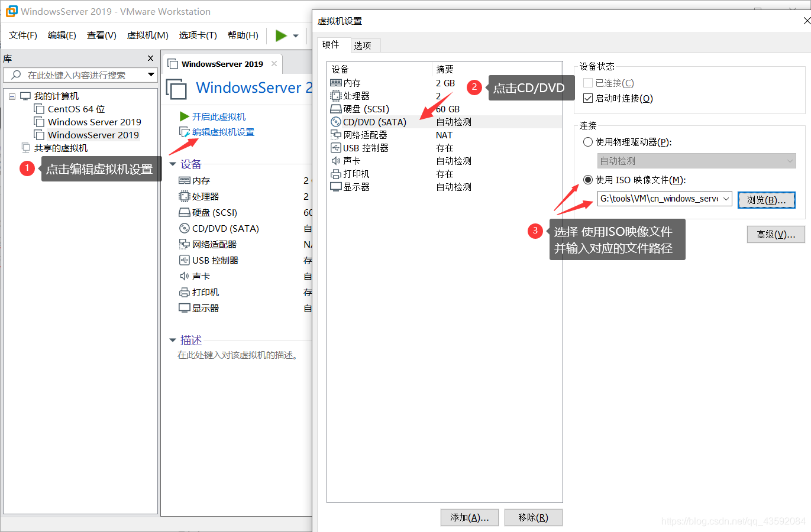Viewport: 811px width, 532px height.
Task: Switch to 选项 tab in settings dialog
Action: click(363, 46)
